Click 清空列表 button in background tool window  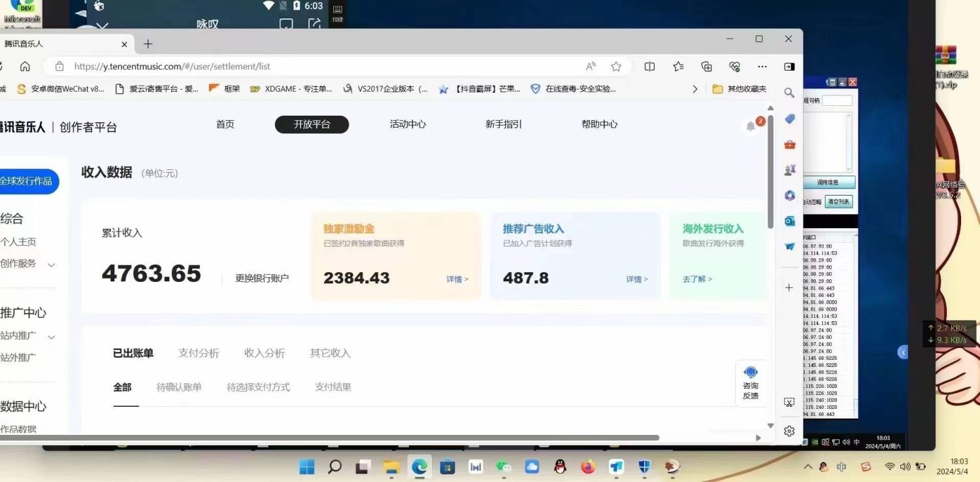click(x=839, y=201)
